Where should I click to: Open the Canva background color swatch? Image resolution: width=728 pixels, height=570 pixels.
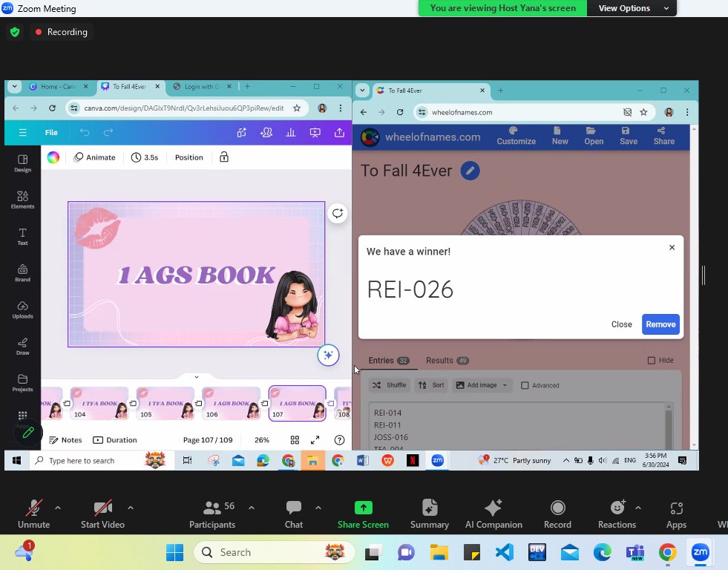[53, 157]
